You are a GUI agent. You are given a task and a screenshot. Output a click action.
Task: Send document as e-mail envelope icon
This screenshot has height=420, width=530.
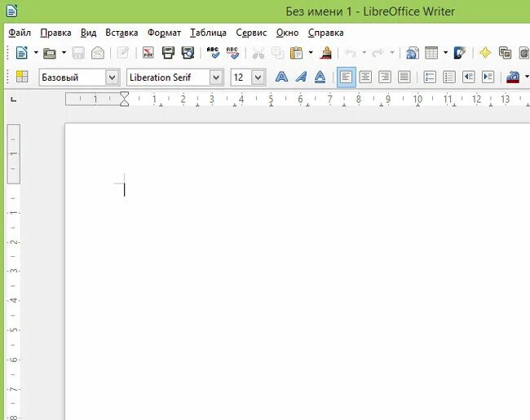[98, 53]
